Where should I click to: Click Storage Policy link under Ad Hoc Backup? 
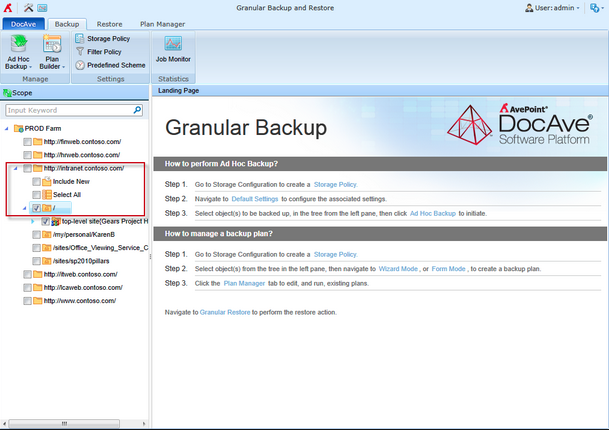(x=335, y=185)
